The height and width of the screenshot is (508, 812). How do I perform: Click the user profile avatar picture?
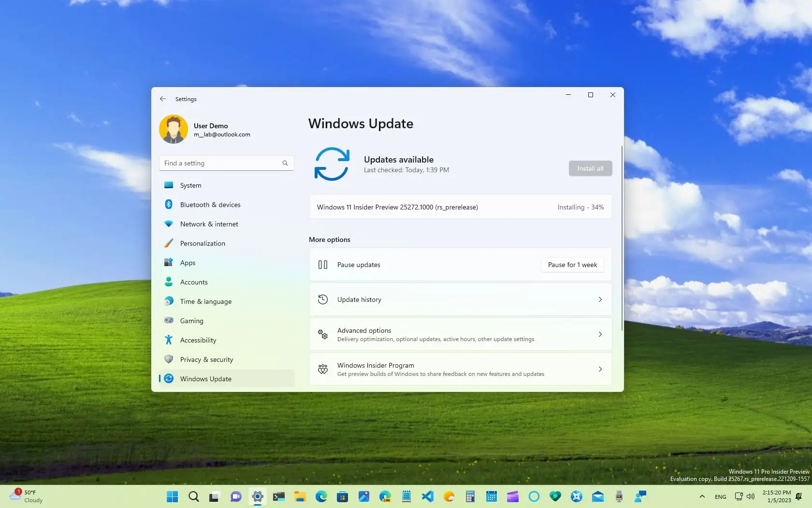click(173, 129)
